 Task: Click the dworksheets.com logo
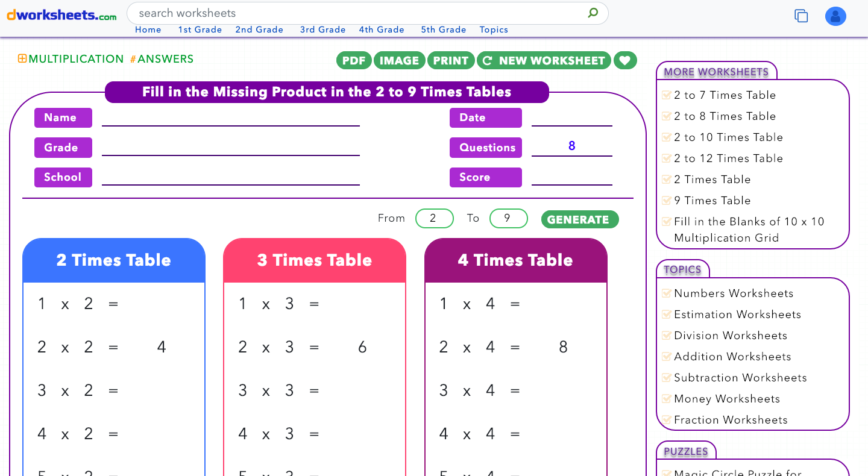[60, 15]
